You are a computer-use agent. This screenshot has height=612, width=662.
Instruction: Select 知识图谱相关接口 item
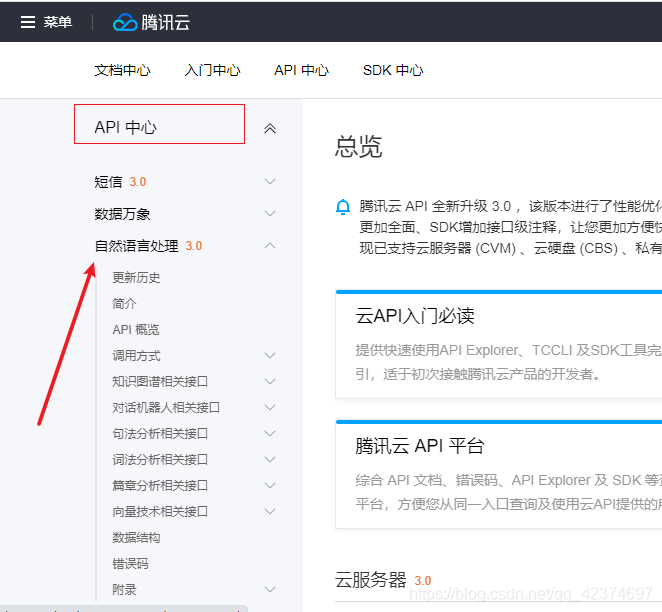click(x=160, y=382)
